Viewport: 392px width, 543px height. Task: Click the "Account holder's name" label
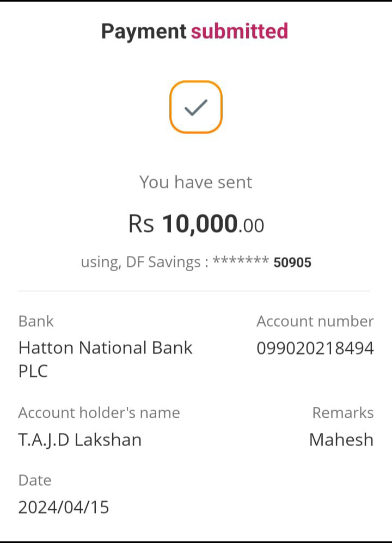(x=99, y=413)
